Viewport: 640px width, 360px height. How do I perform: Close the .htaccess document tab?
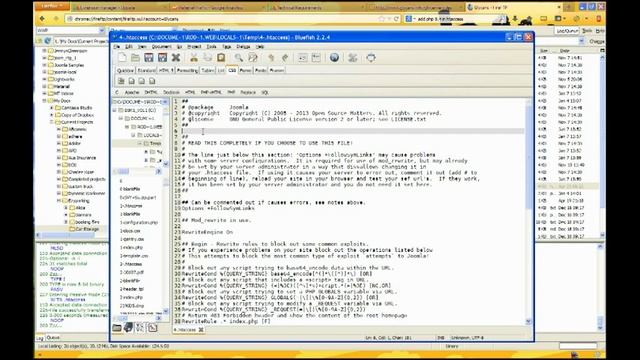pos(201,330)
